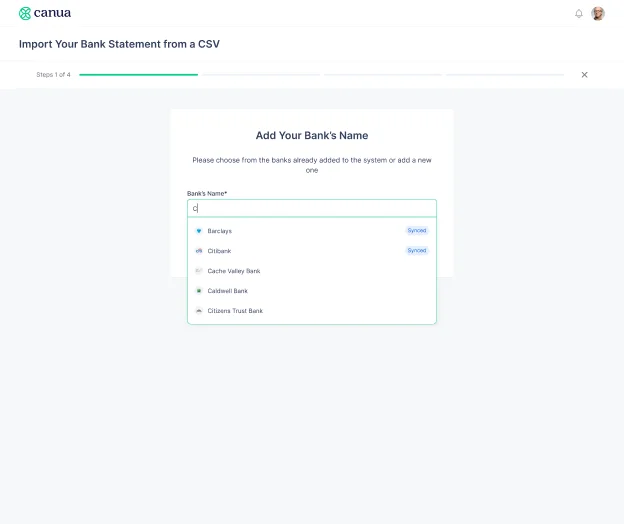
Task: Focus the Bank's Name input field
Action: (x=312, y=208)
